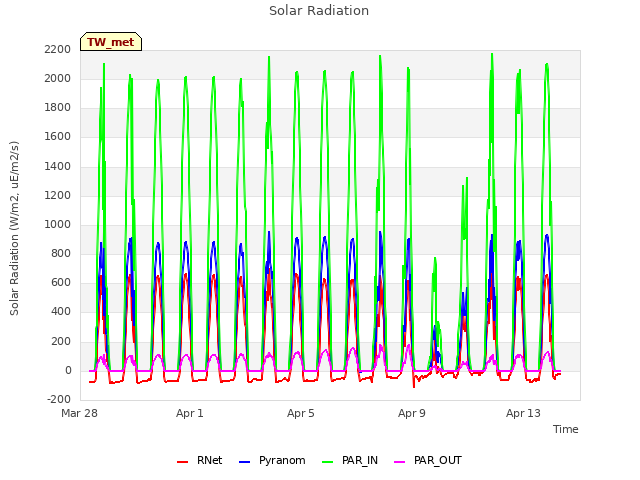Click the 2000 y-axis tick label
The image size is (640, 480).
tap(58, 78)
